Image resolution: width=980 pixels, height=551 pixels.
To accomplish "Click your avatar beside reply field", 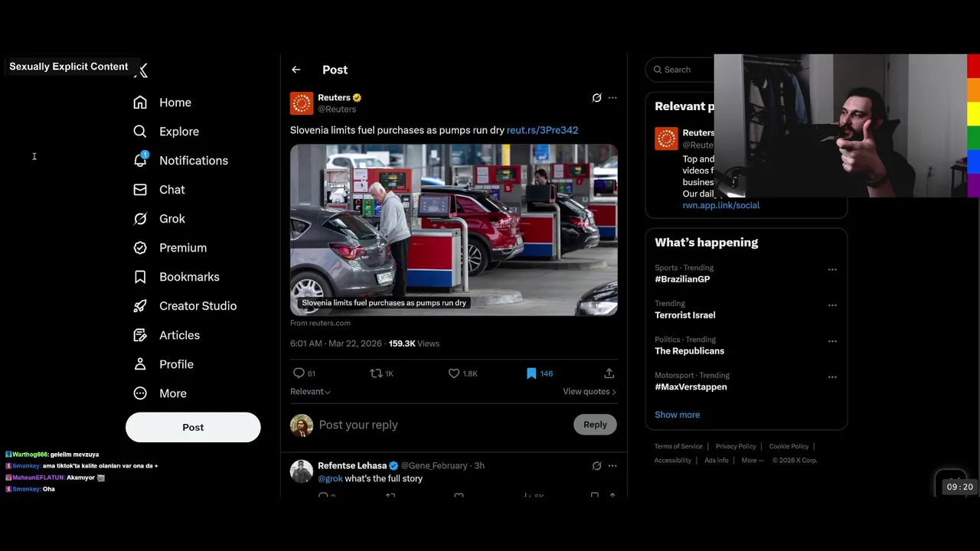I will [302, 425].
